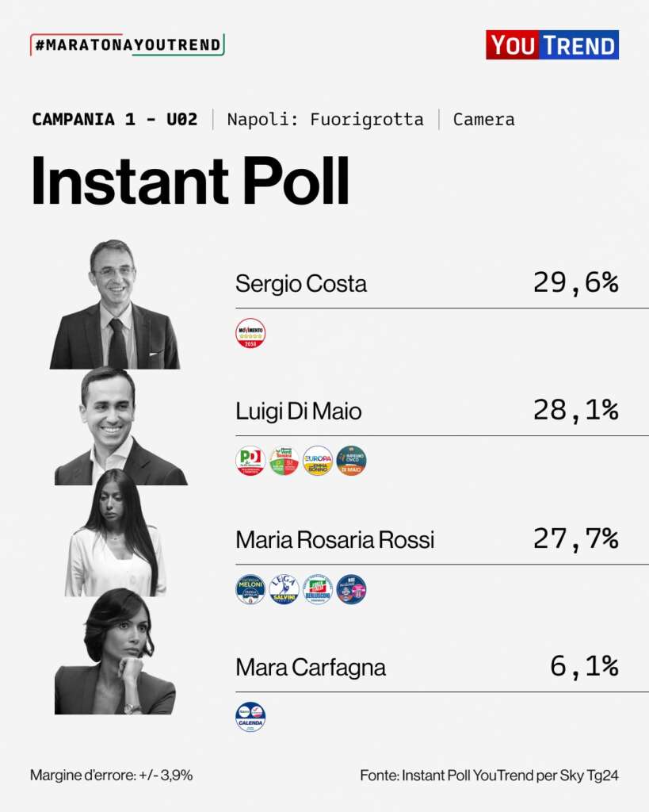Screen dimensions: 649x812
Task: Click the PD party logo
Action: tap(250, 461)
